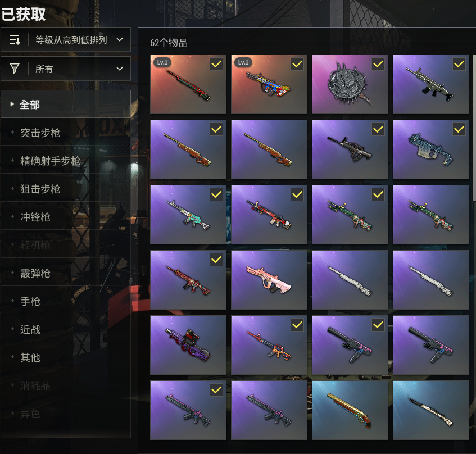The image size is (476, 454).
Task: Click the sort order icon
Action: pos(15,39)
